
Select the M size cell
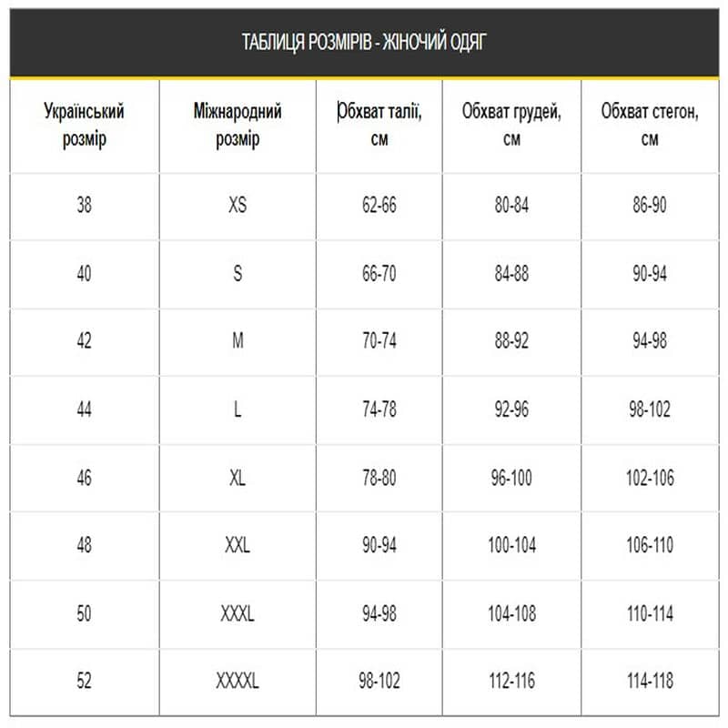click(238, 341)
